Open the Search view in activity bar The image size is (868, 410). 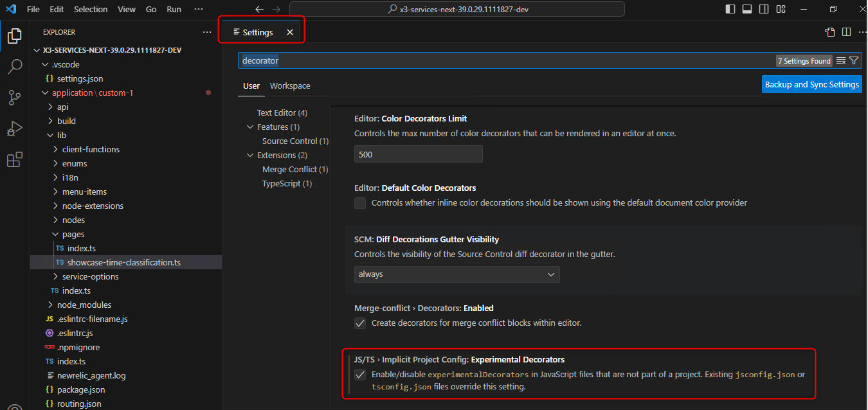click(15, 66)
